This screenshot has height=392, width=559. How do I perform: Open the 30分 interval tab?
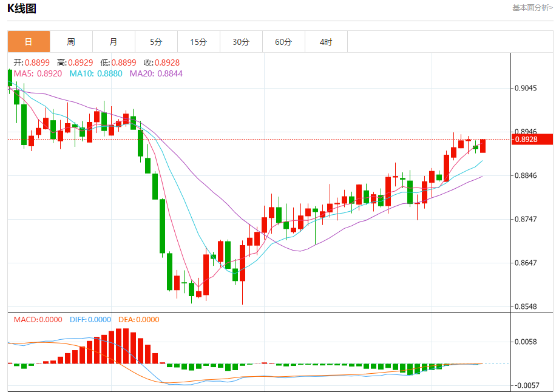pos(242,42)
